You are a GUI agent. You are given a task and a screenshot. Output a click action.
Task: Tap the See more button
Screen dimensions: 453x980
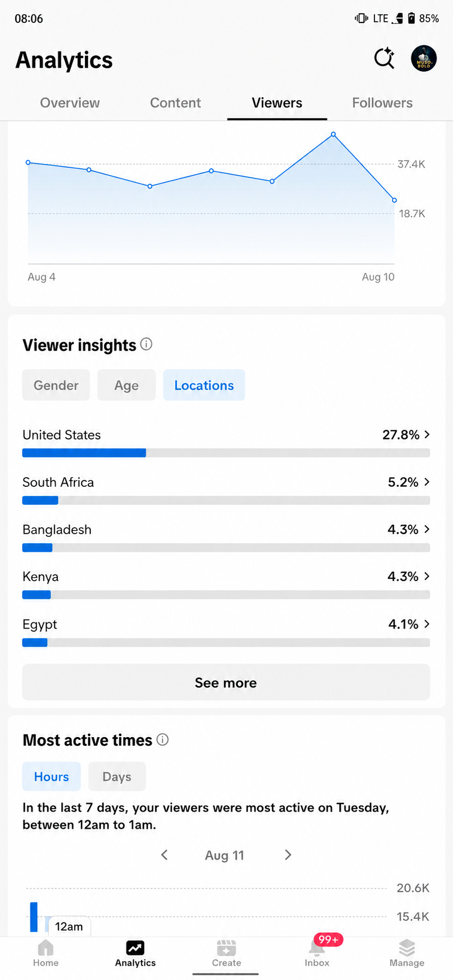(x=226, y=682)
